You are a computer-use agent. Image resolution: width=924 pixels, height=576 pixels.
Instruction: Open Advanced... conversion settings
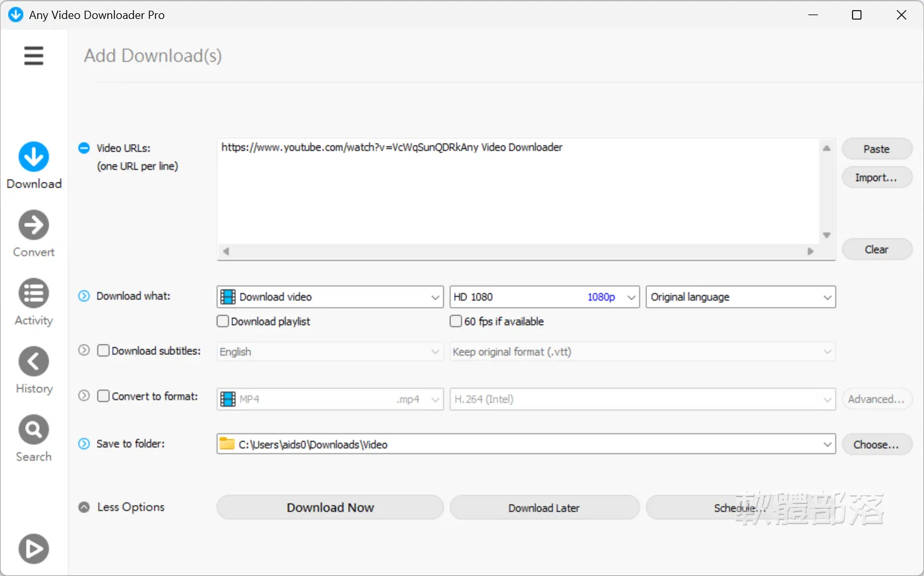[x=877, y=399]
